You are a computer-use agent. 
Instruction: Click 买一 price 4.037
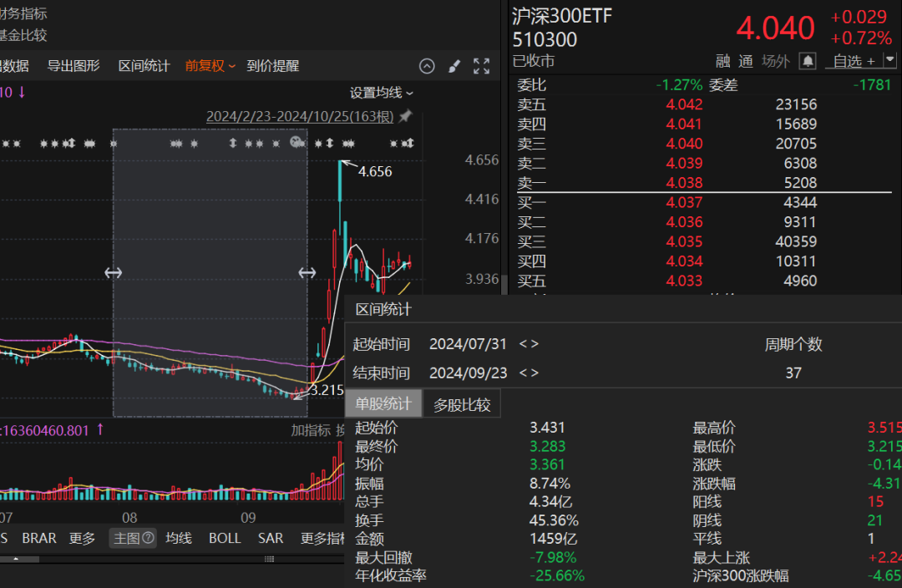pyautogui.click(x=684, y=202)
